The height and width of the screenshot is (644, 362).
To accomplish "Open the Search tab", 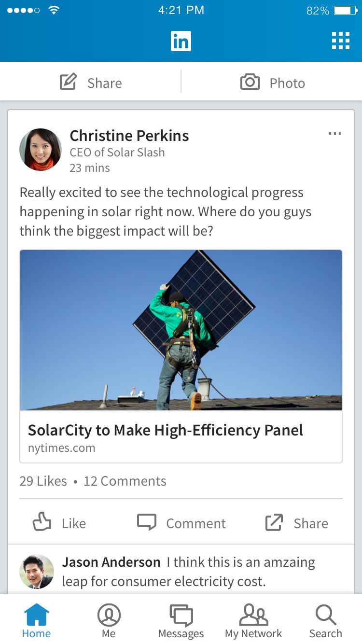I will [326, 620].
